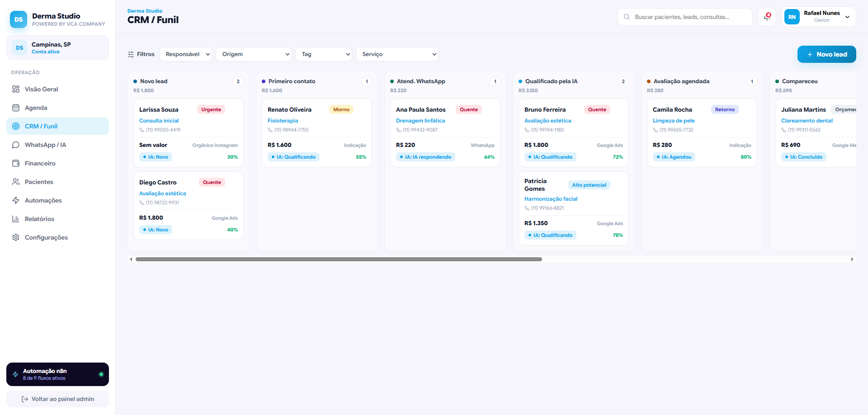
Task: Click the CRM / Funil target icon
Action: (x=16, y=126)
